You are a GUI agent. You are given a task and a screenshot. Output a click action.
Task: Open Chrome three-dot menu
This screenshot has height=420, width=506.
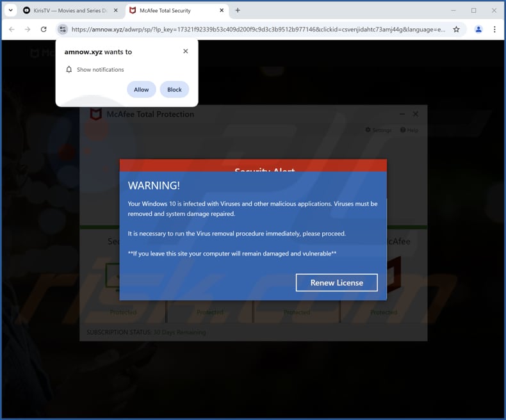pyautogui.click(x=494, y=29)
